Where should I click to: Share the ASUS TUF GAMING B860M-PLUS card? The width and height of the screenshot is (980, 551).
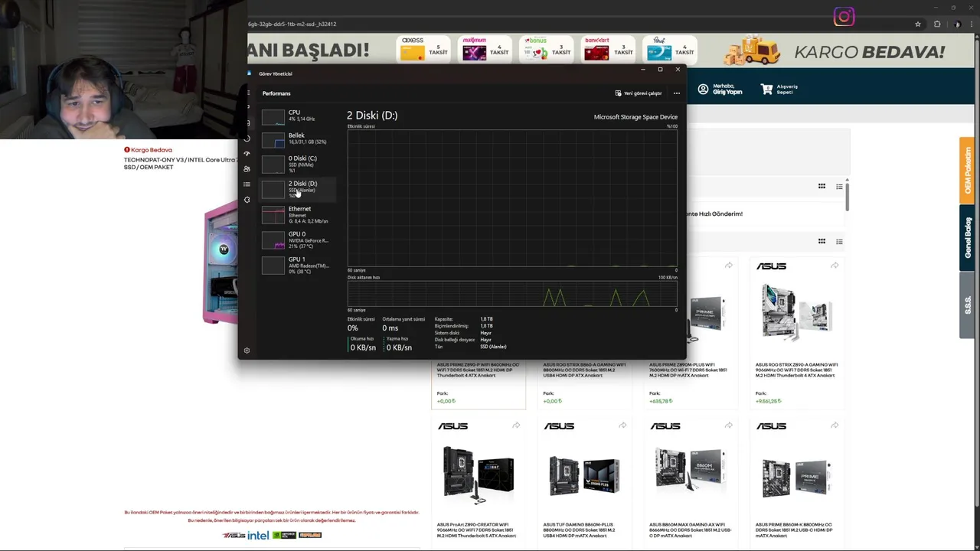tap(622, 425)
